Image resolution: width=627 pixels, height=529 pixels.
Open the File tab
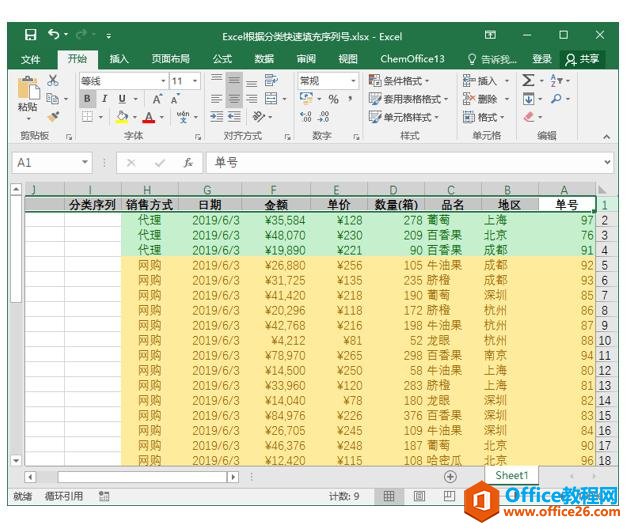coord(30,59)
